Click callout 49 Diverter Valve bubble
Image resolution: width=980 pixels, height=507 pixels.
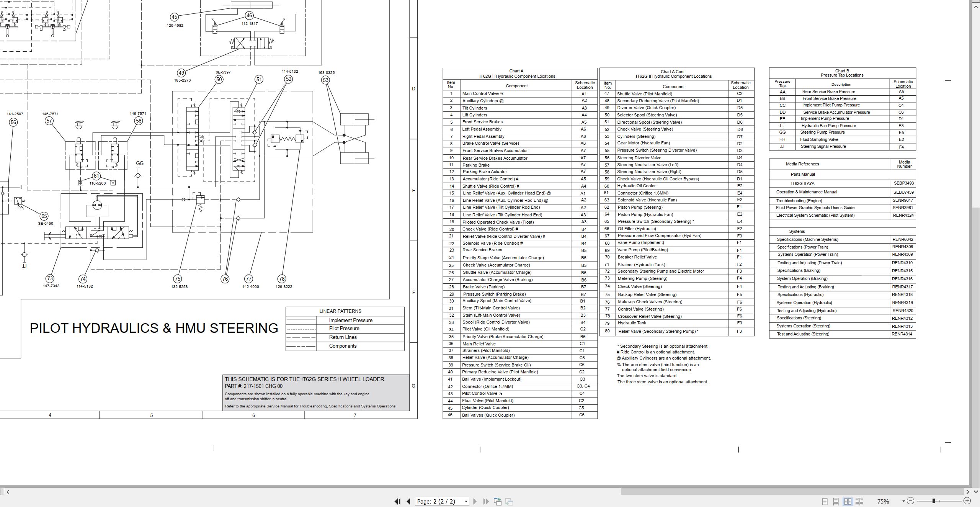tap(181, 73)
